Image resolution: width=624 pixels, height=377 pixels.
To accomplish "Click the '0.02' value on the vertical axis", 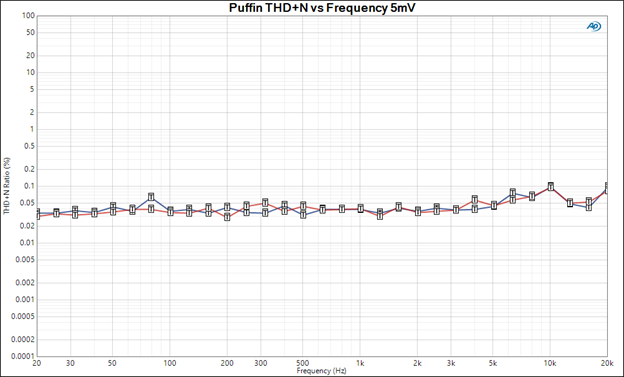I will [28, 226].
